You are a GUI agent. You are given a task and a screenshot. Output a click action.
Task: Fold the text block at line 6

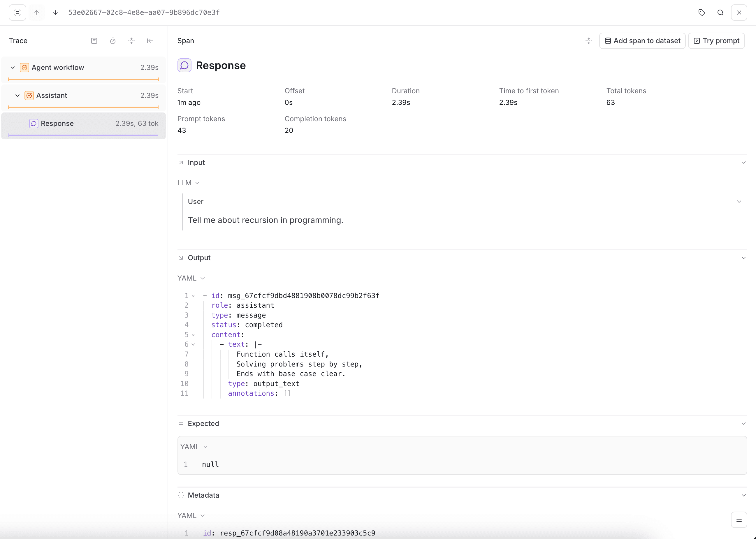tap(194, 344)
